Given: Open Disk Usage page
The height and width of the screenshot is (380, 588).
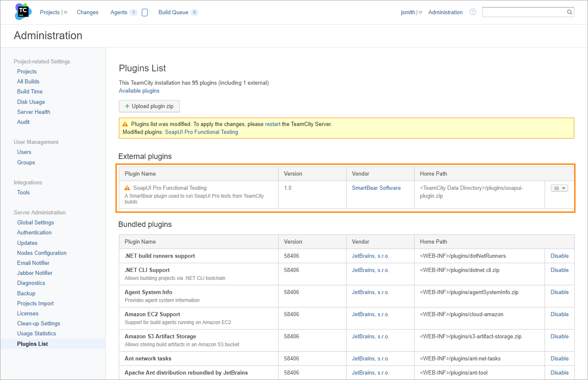Looking at the screenshot, I should pos(31,102).
